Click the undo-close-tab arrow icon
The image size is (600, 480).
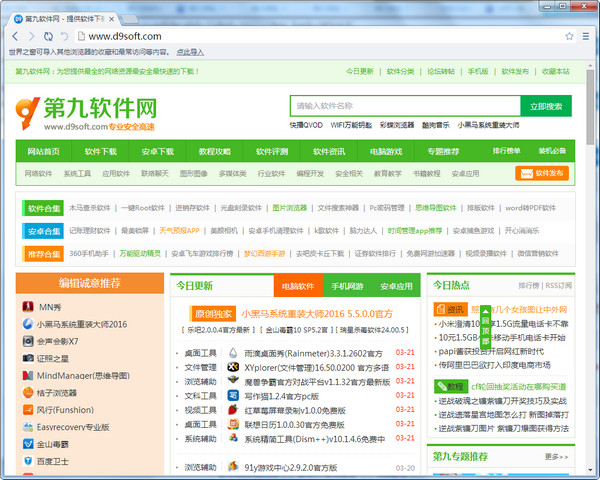click(x=64, y=36)
